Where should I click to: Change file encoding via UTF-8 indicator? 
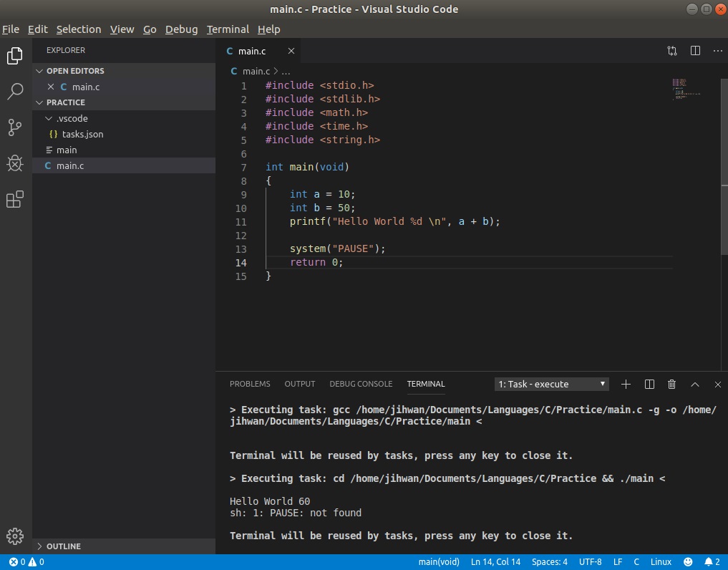point(590,561)
